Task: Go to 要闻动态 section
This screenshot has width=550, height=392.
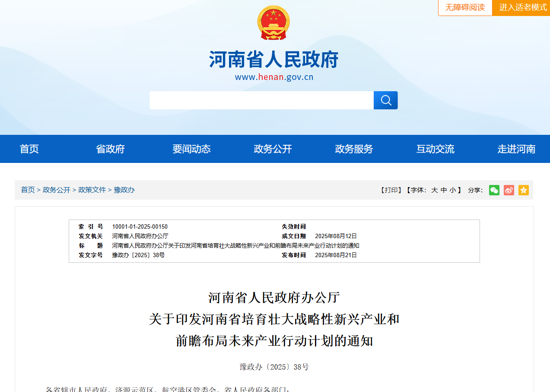Action: coord(191,149)
